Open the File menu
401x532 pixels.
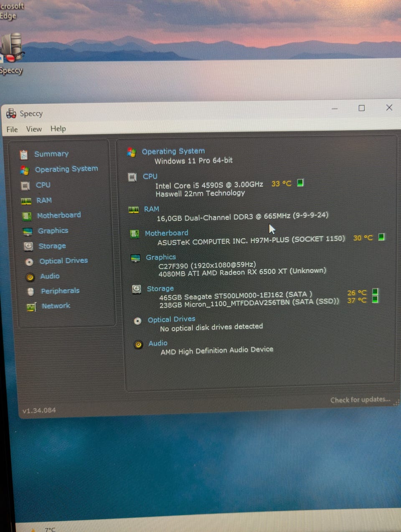12,129
